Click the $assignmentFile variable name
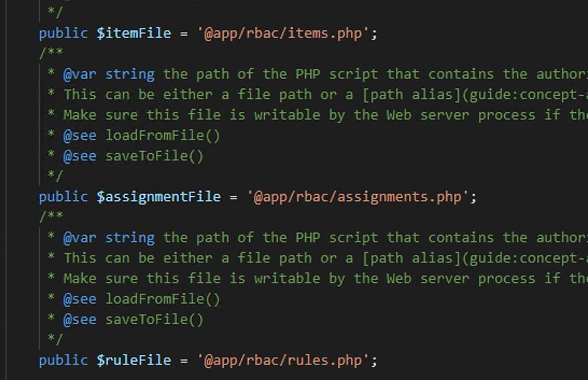This screenshot has height=380, width=588. click(158, 197)
